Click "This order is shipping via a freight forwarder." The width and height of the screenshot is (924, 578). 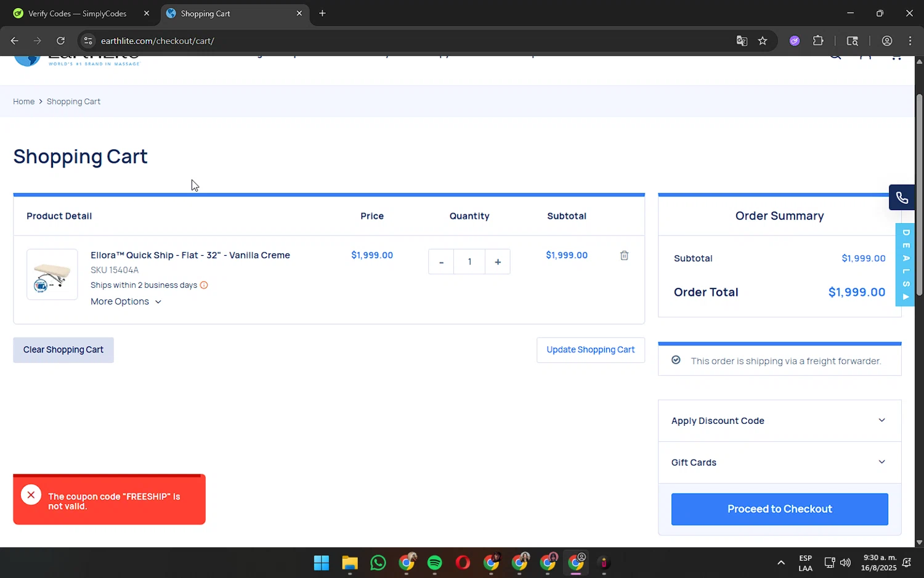tap(786, 361)
